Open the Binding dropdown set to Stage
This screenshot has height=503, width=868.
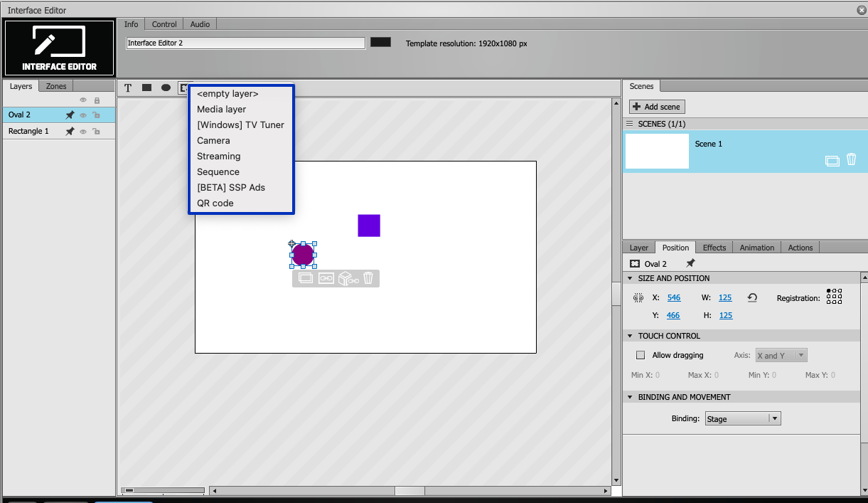coord(743,418)
